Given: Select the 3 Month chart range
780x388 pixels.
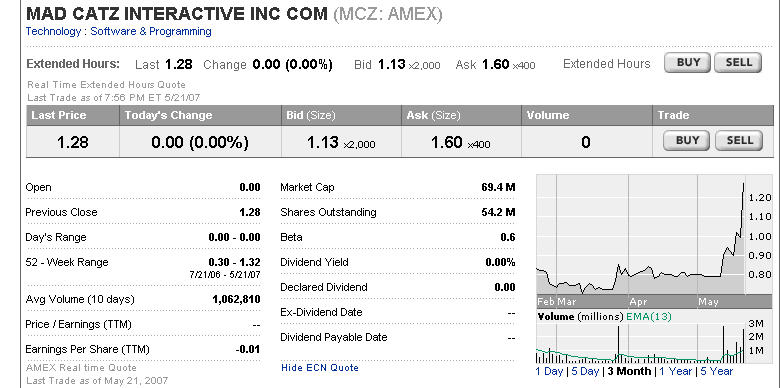Looking at the screenshot, I should (x=629, y=371).
